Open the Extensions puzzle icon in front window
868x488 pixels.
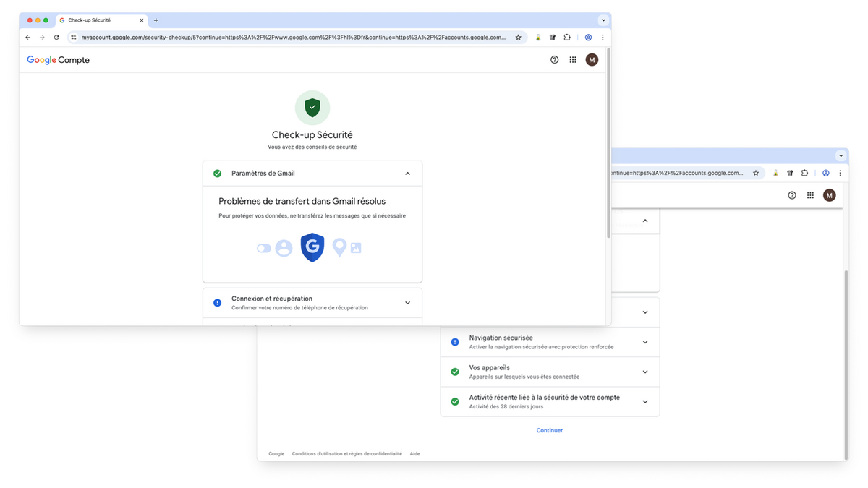567,38
